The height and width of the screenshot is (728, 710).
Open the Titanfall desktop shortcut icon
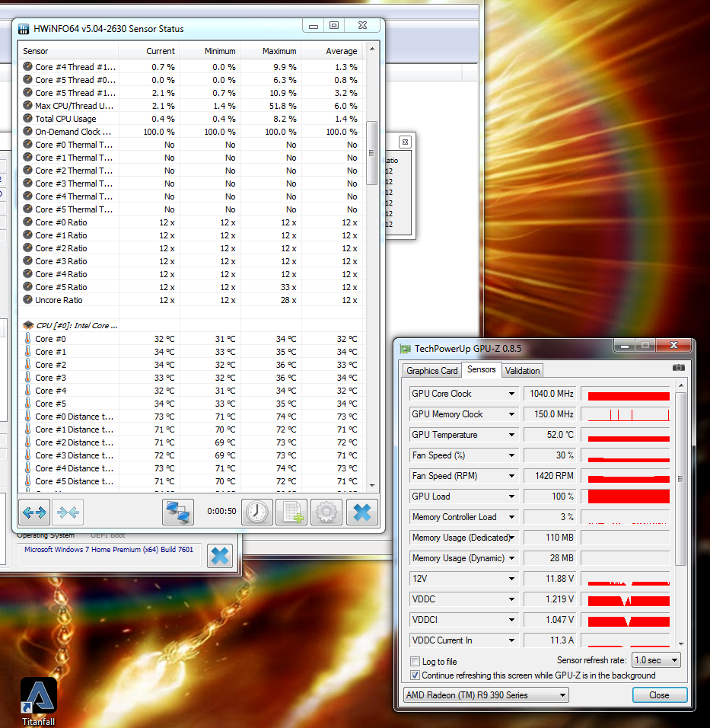39,695
